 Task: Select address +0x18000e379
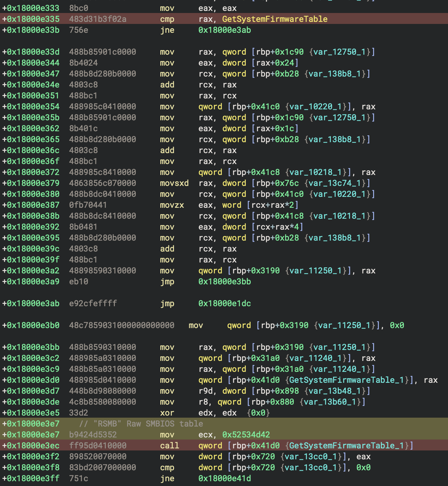click(31, 183)
